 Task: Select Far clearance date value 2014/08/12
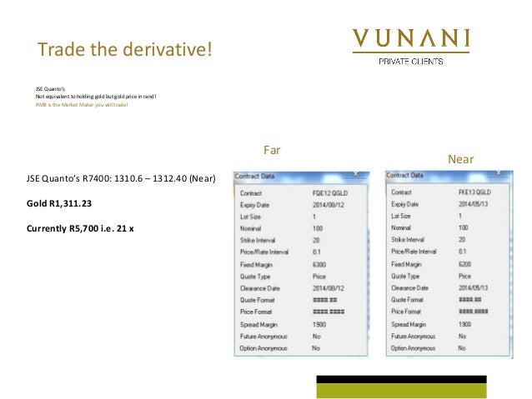[328, 288]
